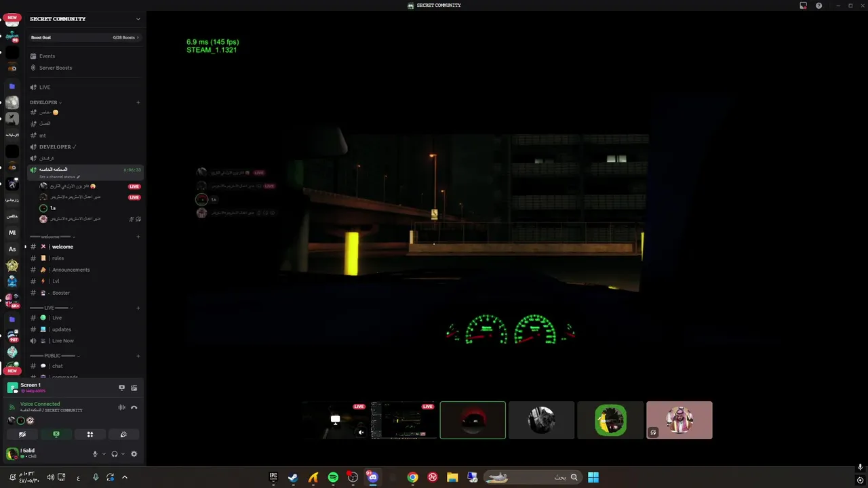868x488 pixels.
Task: Click the taskbar search box
Action: point(533,477)
